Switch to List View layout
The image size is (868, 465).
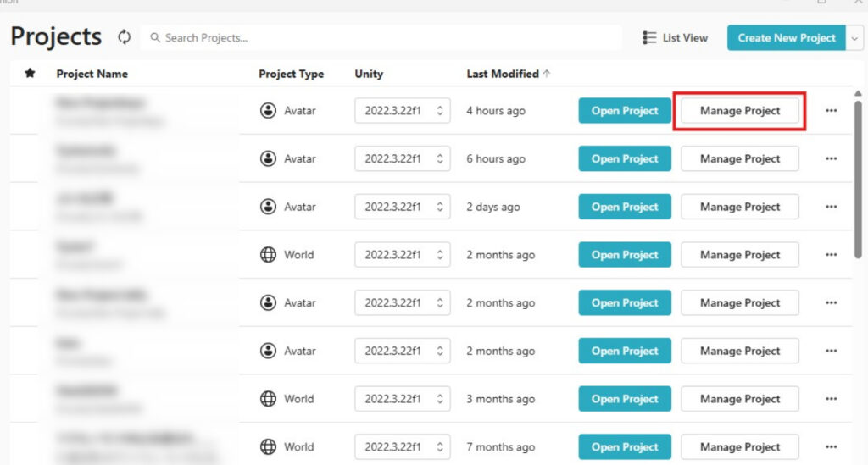675,38
